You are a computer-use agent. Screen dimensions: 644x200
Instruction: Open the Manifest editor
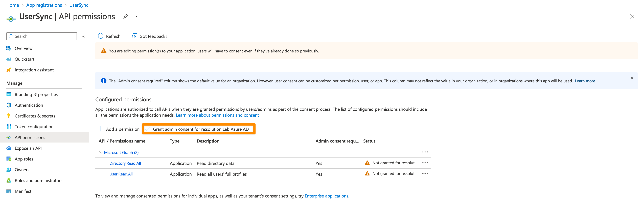tap(23, 191)
